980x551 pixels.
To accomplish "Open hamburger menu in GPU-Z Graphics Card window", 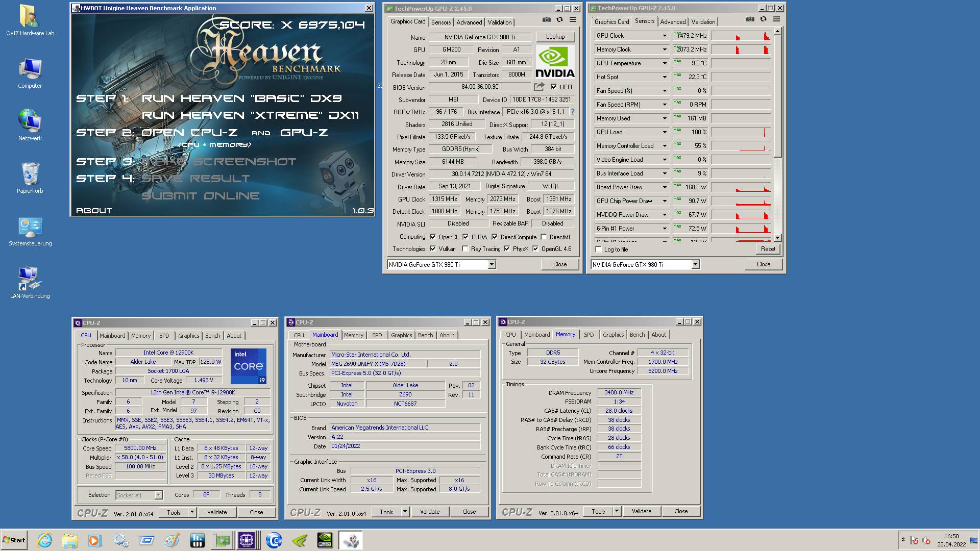I will point(573,19).
